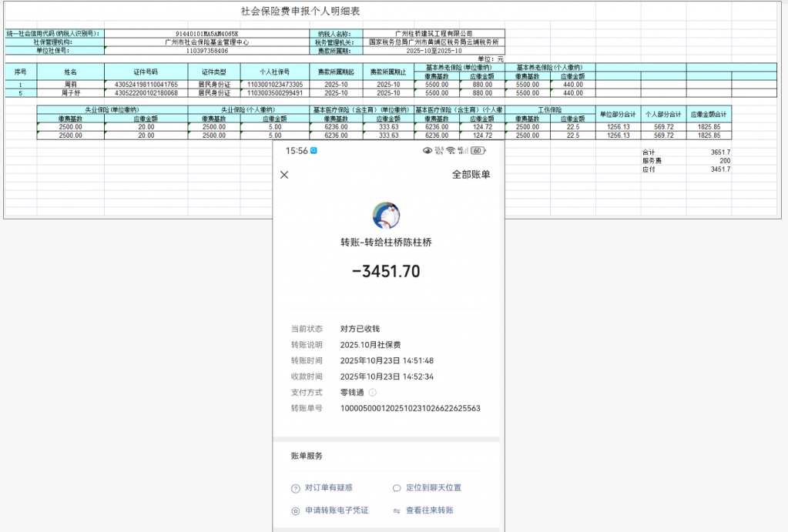
Task: Open the 对订单有疑惑 link
Action: tap(328, 488)
